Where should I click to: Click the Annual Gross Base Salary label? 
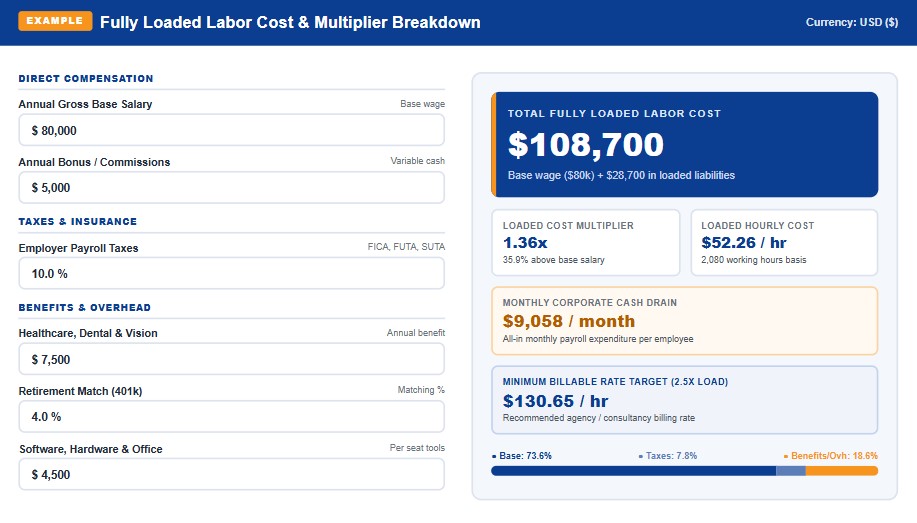85,104
